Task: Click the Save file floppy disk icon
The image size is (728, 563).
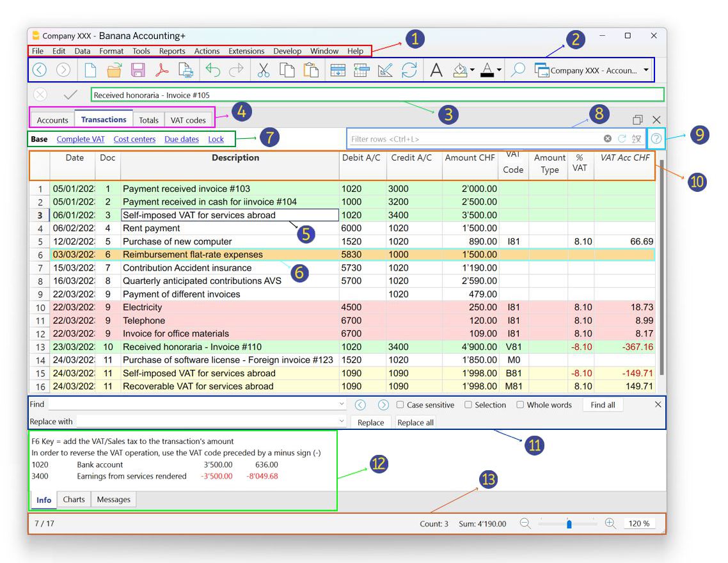Action: pos(138,70)
